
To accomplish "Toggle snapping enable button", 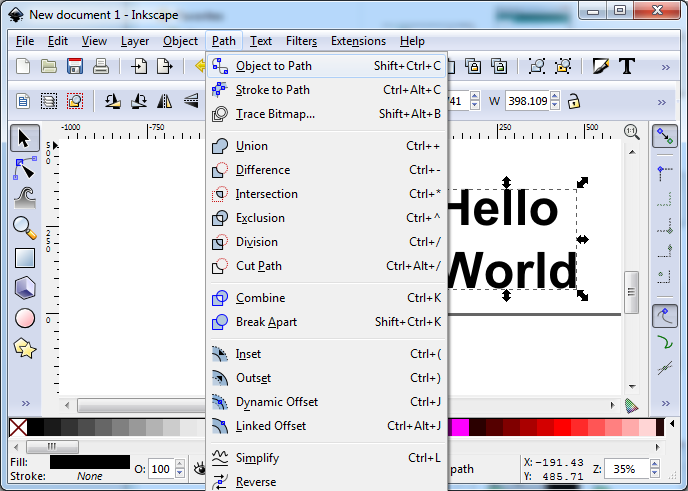I will point(665,136).
